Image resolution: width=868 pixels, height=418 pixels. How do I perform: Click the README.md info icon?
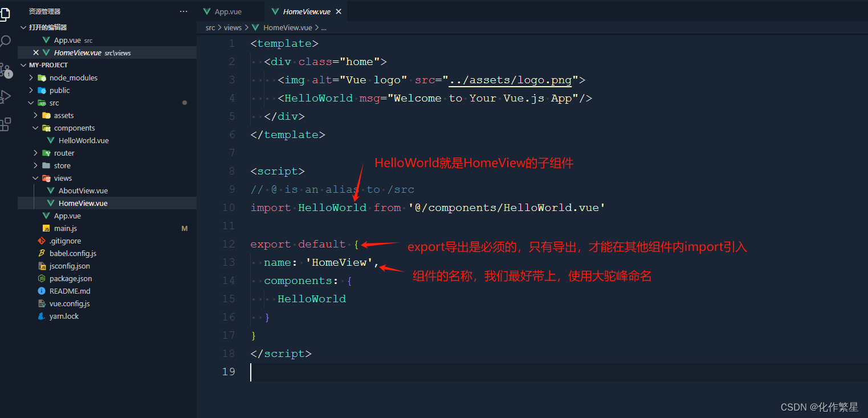[42, 291]
